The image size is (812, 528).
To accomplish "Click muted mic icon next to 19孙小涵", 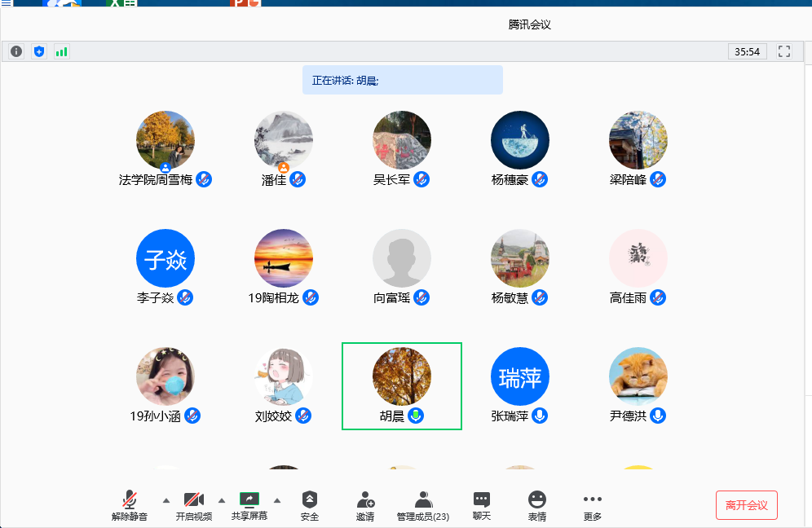I will pos(192,416).
